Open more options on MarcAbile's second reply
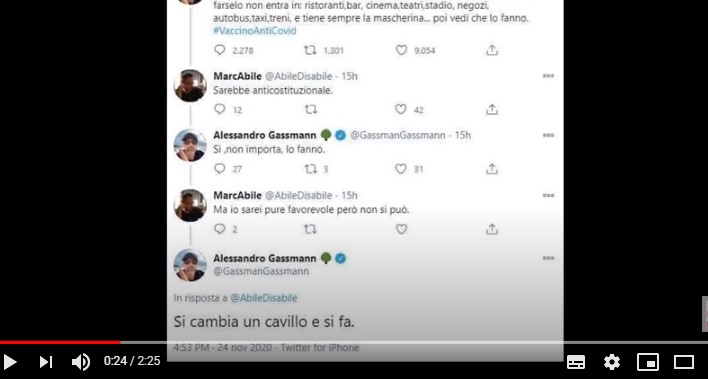 [x=548, y=195]
